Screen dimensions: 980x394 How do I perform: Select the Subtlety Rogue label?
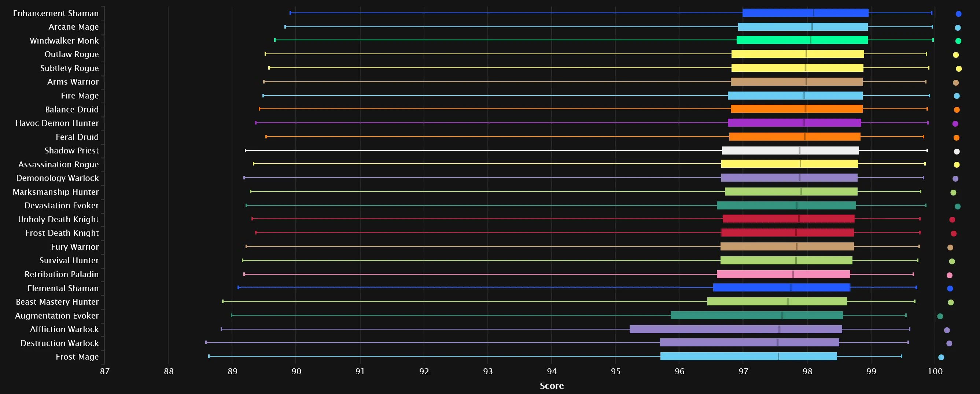tap(69, 68)
